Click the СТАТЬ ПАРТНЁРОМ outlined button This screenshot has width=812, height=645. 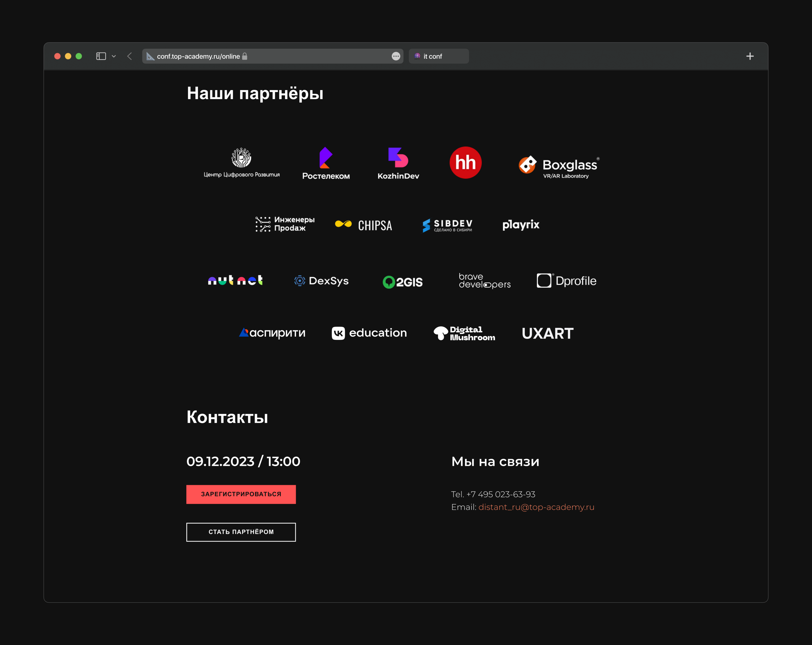pyautogui.click(x=241, y=532)
